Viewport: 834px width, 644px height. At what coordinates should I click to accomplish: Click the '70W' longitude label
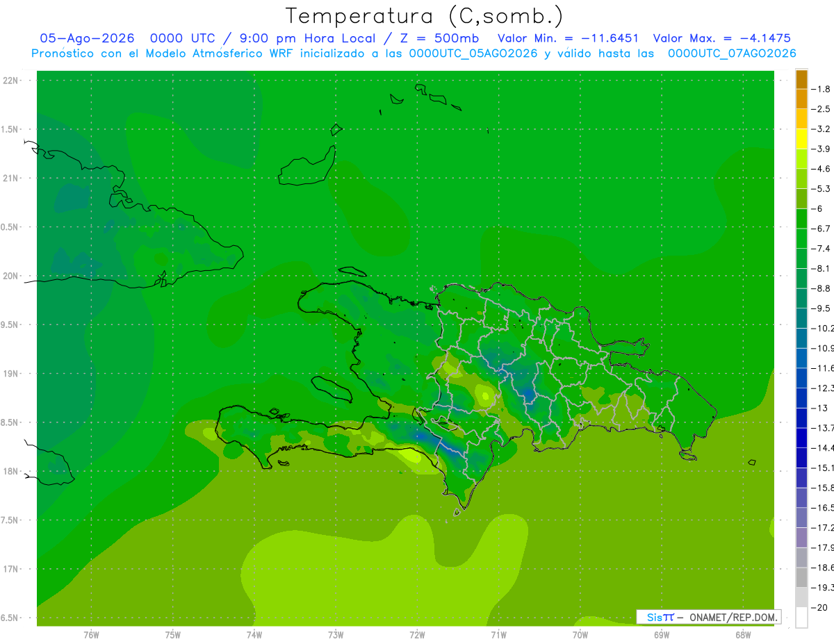click(580, 635)
